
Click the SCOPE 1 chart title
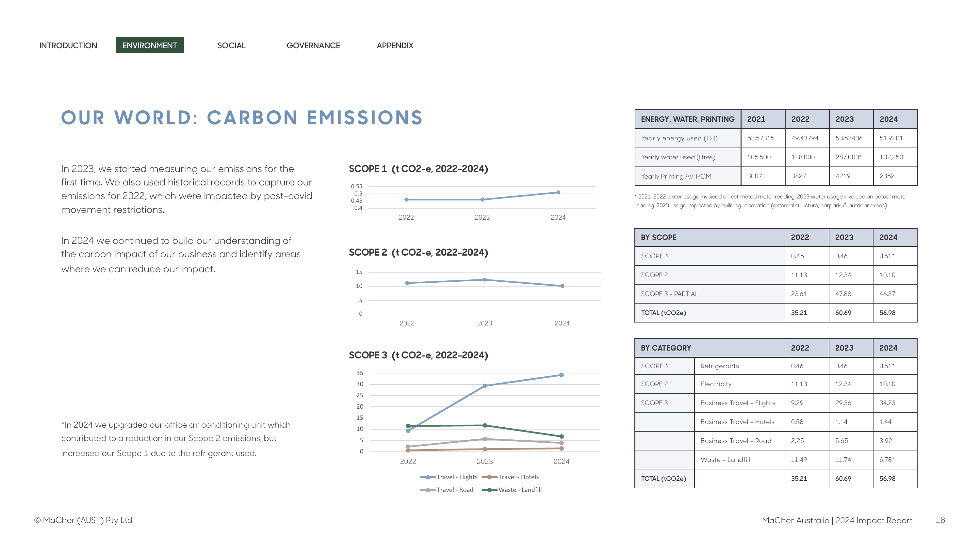(418, 169)
